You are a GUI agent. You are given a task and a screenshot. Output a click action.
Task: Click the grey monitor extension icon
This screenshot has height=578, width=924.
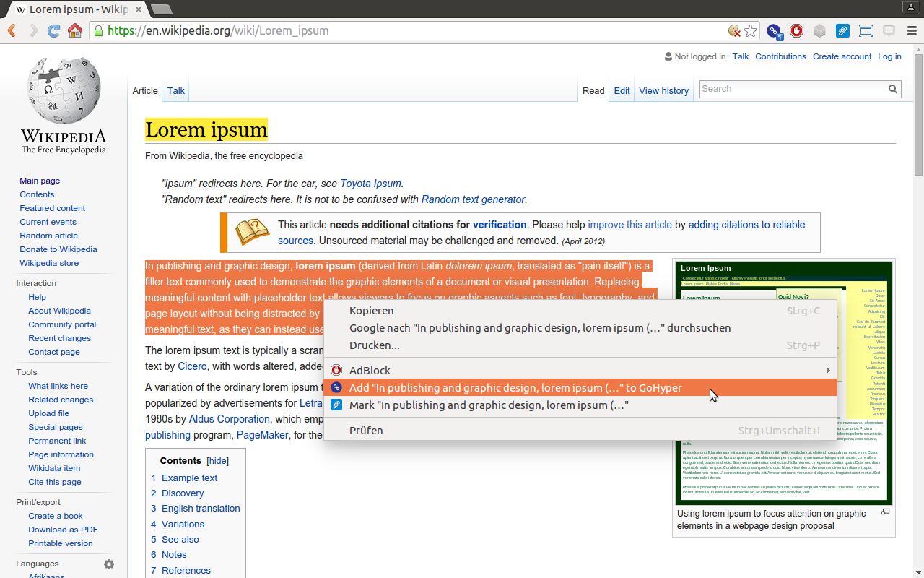[x=889, y=30]
